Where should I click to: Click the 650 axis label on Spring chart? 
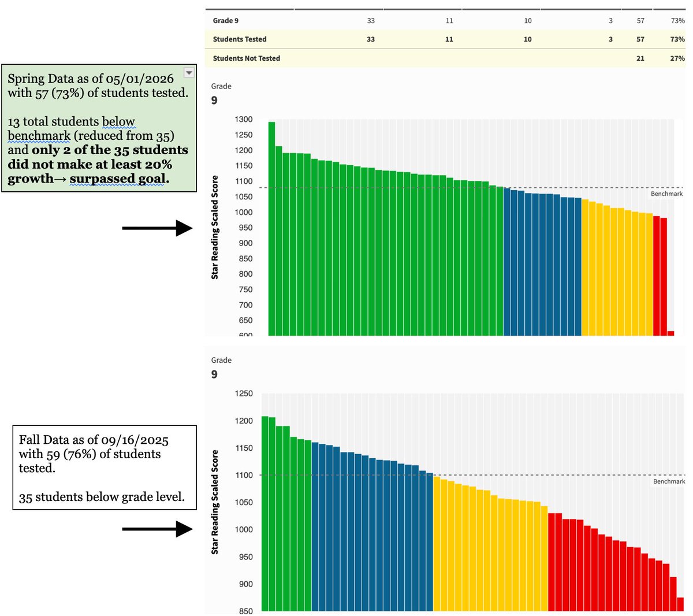coord(245,321)
